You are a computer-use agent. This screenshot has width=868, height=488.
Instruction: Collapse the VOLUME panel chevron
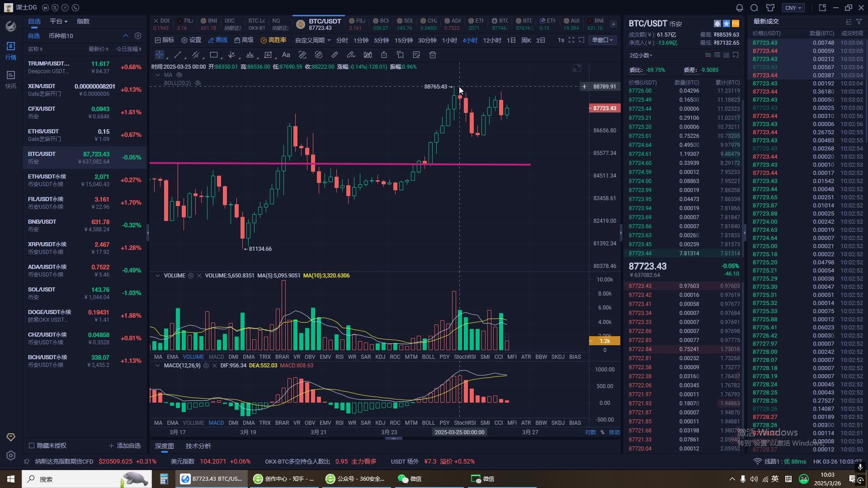(x=157, y=276)
